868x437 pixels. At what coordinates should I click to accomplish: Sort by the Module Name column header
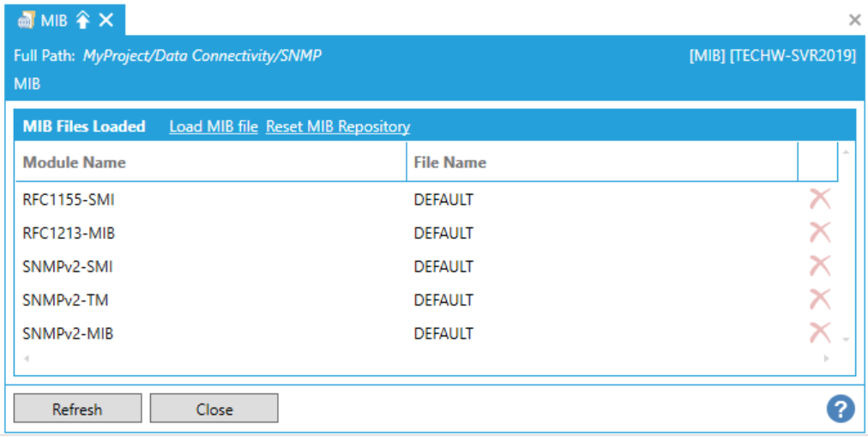pyautogui.click(x=75, y=162)
